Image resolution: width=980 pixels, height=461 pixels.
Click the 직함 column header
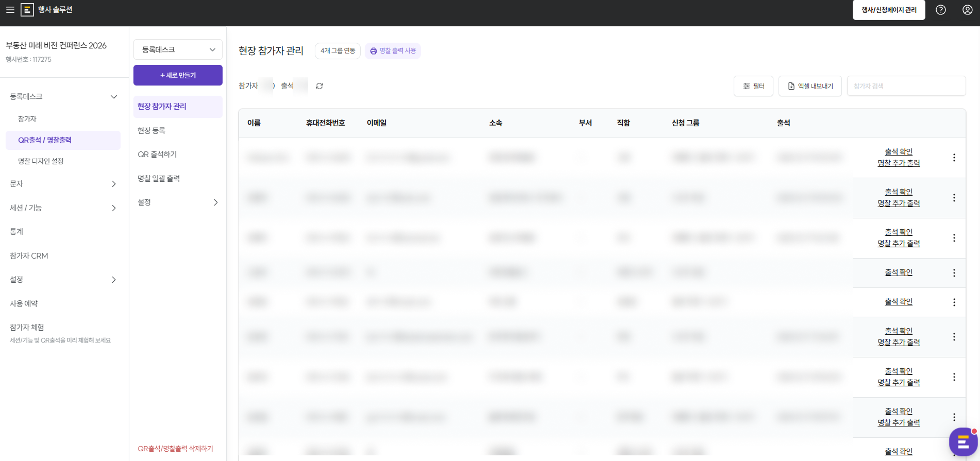pyautogui.click(x=623, y=123)
